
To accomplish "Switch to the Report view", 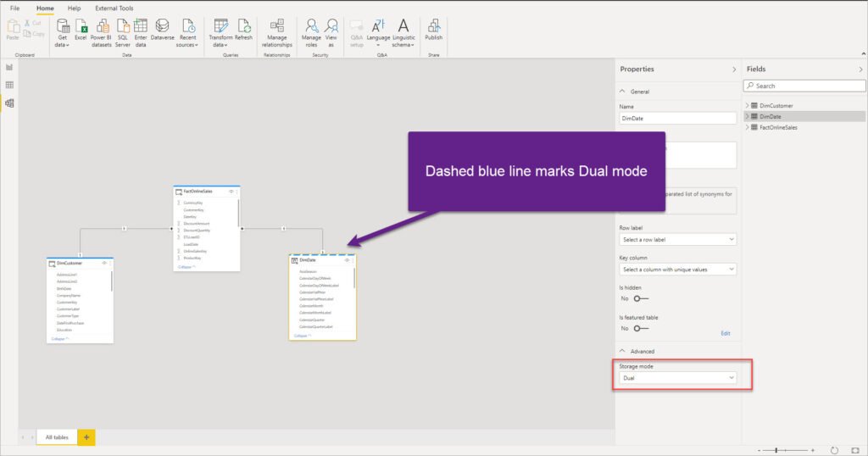I will pyautogui.click(x=9, y=67).
